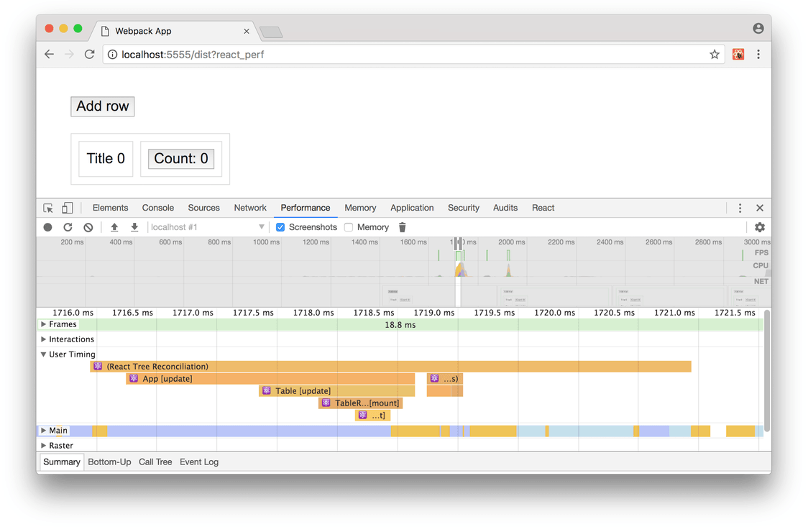This screenshot has width=808, height=532.
Task: Expand the Main thread track
Action: point(43,430)
